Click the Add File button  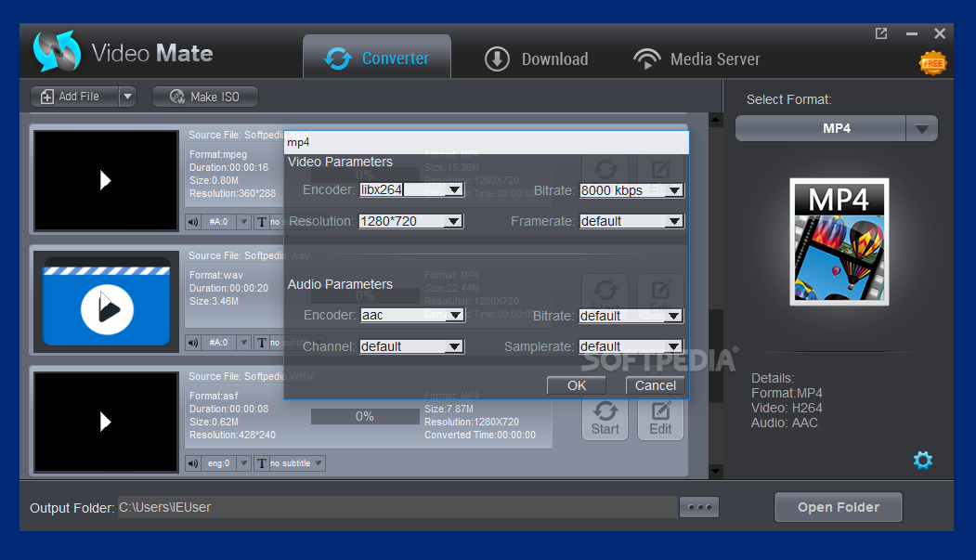point(74,97)
